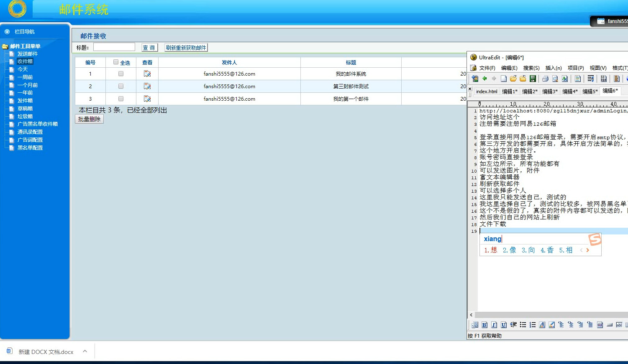This screenshot has width=628, height=364.
Task: Tick the 全选 select-all checkbox
Action: [x=116, y=62]
